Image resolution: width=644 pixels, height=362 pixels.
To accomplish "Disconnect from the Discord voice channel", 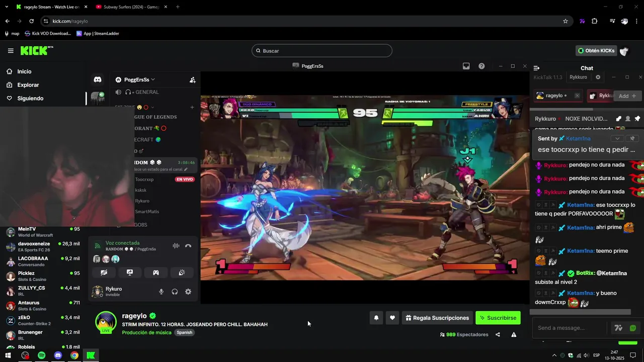I will (x=188, y=246).
